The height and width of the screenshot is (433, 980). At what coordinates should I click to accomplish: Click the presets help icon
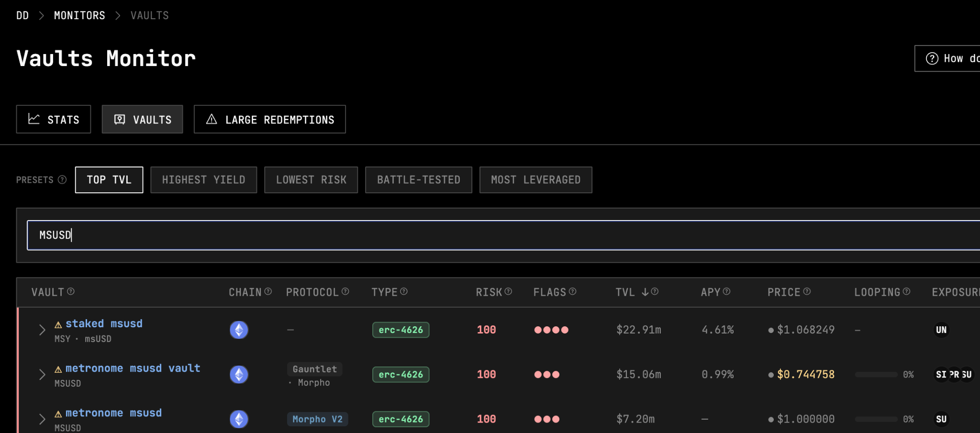tap(62, 180)
